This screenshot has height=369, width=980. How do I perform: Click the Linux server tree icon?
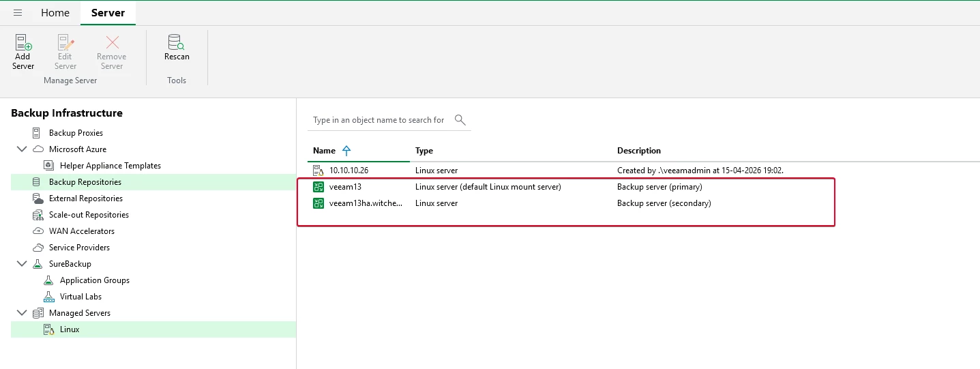(48, 329)
